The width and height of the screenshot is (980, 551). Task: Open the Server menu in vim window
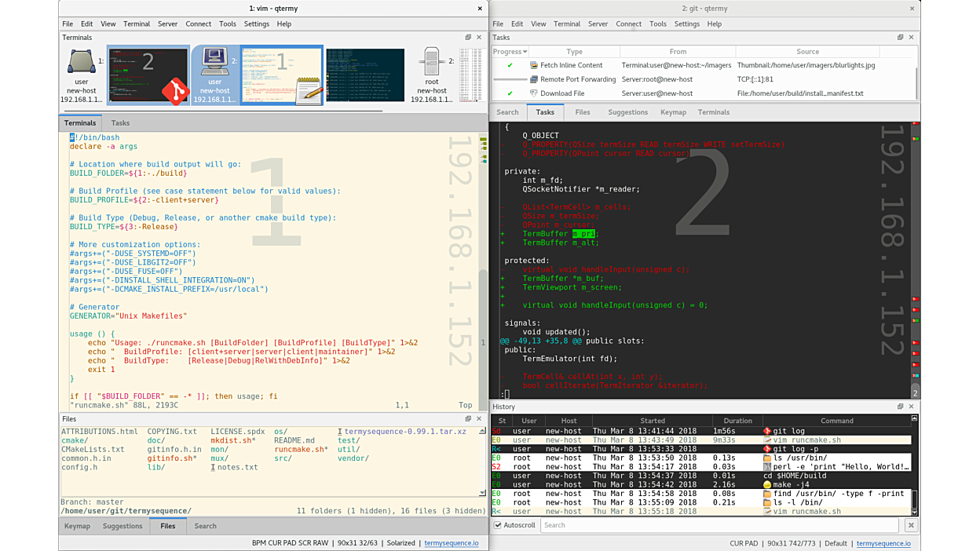167,24
